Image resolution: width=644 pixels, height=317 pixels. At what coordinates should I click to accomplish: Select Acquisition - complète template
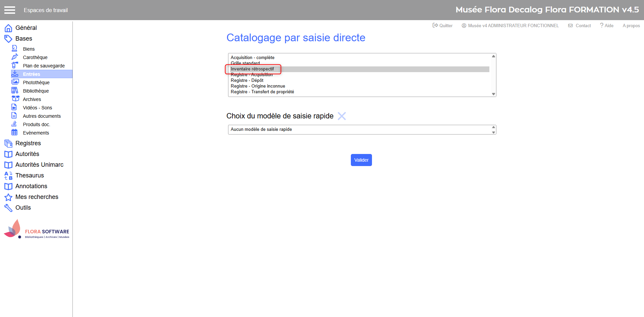[253, 58]
